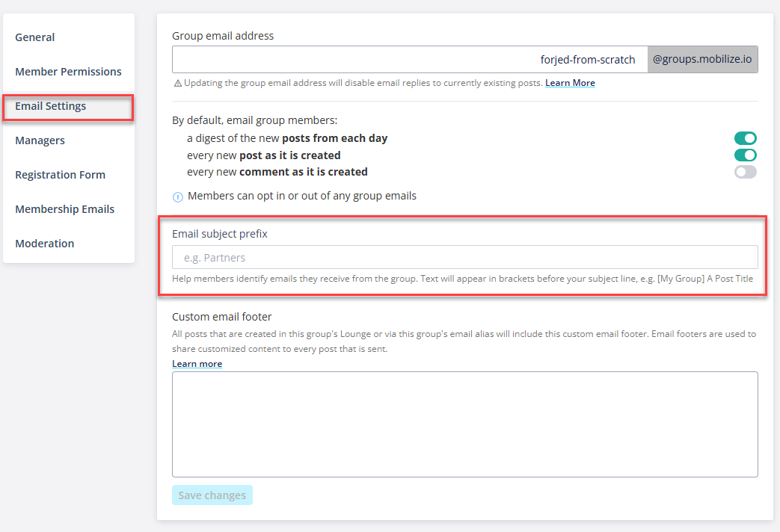780x532 pixels.
Task: Click the Save changes button
Action: [x=212, y=495]
